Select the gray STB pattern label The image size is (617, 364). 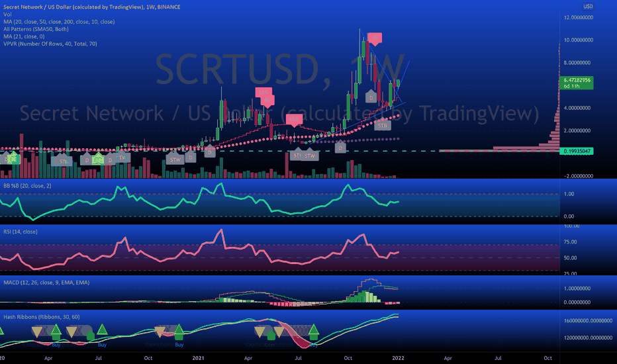pos(383,126)
